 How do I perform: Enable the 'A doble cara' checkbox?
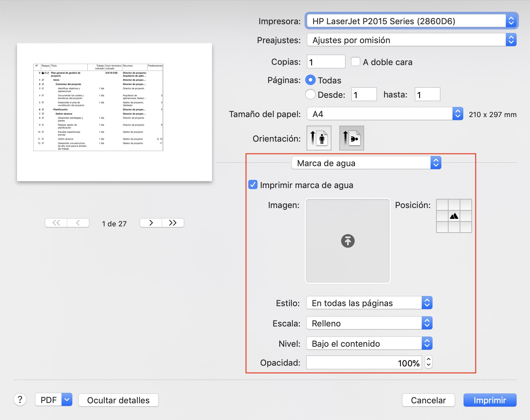coord(355,62)
